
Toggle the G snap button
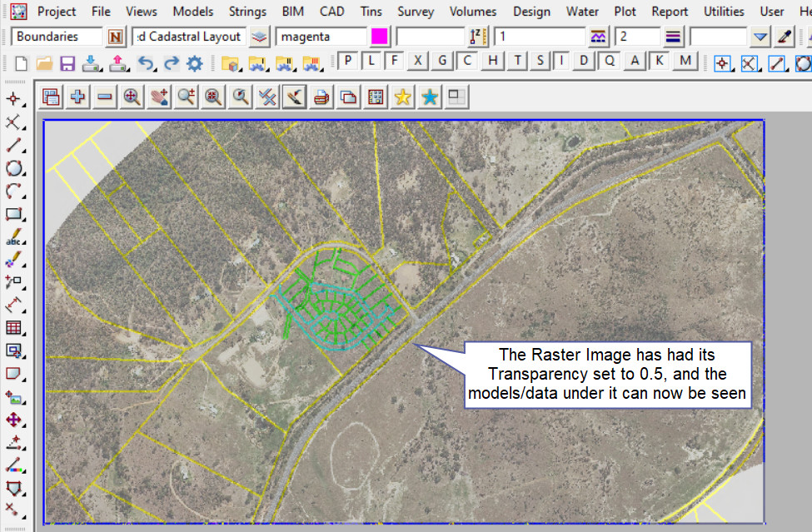443,62
